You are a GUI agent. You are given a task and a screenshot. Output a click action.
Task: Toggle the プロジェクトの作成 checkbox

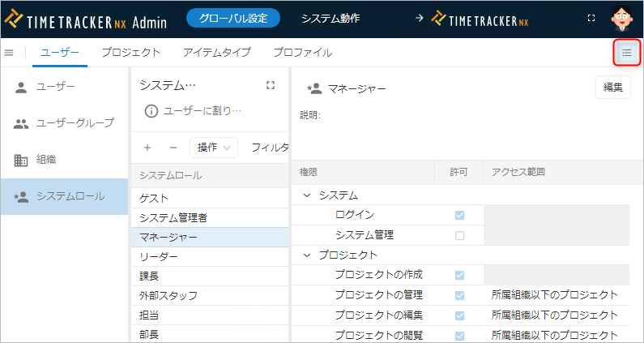click(x=460, y=275)
